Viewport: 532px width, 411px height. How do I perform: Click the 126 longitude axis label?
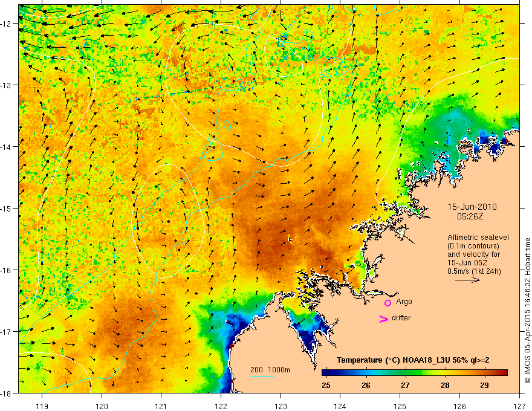tap(459, 406)
